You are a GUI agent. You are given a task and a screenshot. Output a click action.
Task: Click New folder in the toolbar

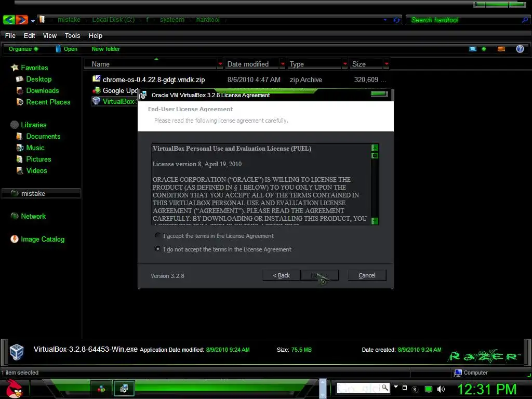[106, 49]
